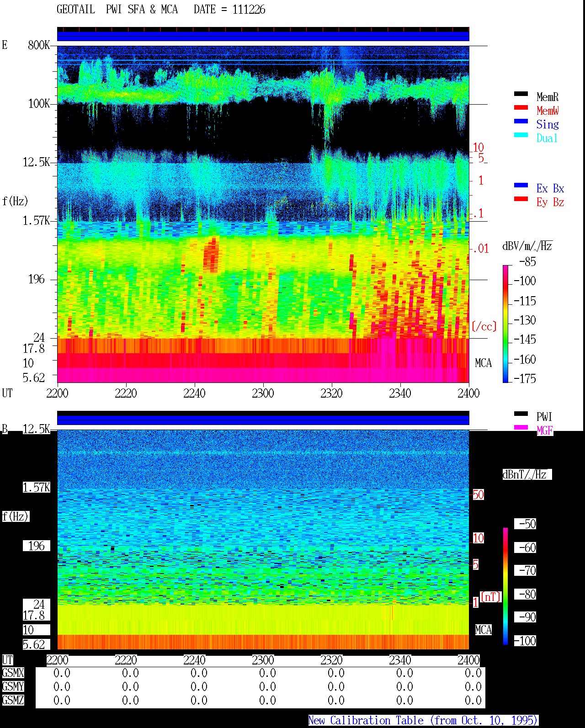The width and height of the screenshot is (585, 728).
Task: Click the 12.5K label on the B panel
Action: pyautogui.click(x=36, y=429)
